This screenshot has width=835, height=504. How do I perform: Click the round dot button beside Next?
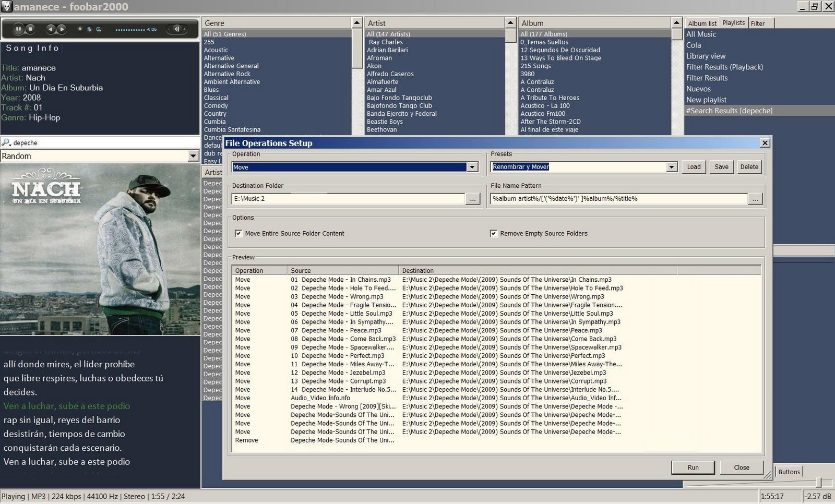80,29
